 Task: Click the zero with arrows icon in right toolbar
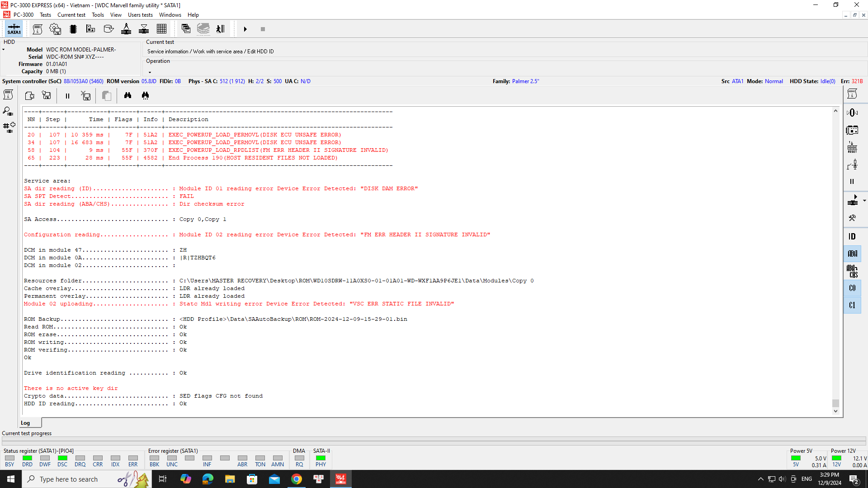(x=852, y=113)
